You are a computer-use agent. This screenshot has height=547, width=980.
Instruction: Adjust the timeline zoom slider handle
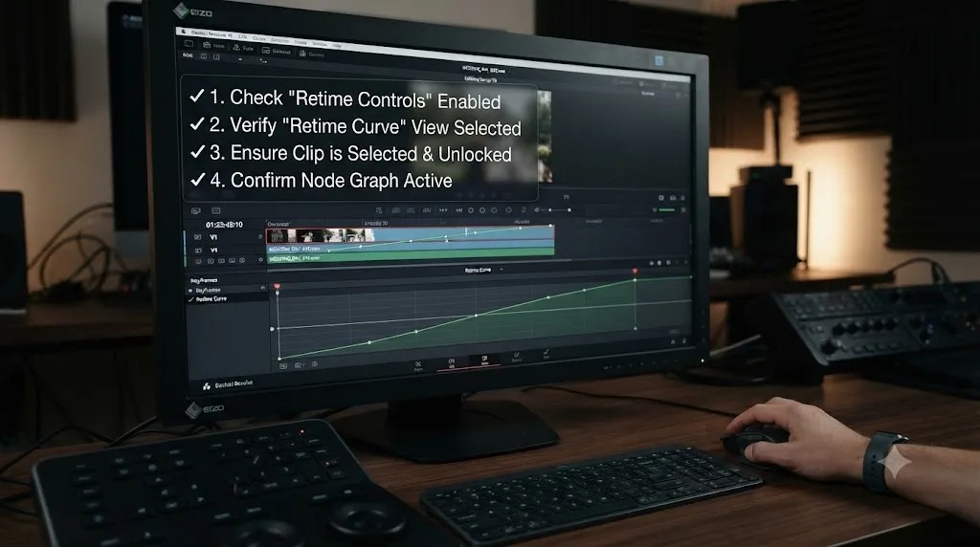pyautogui.click(x=568, y=210)
